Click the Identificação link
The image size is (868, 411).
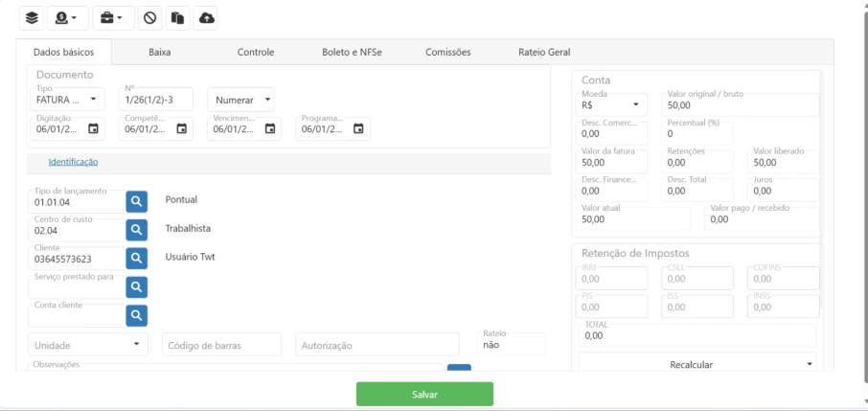74,162
